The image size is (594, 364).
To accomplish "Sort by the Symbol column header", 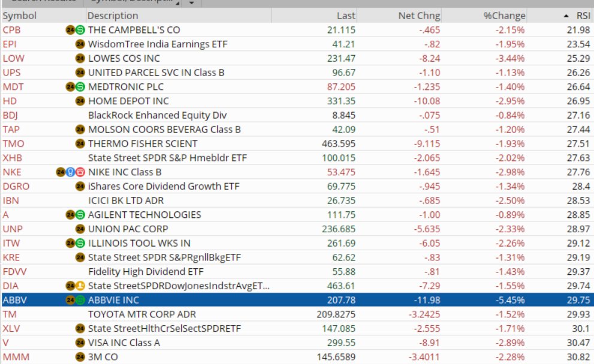I will pos(43,16).
